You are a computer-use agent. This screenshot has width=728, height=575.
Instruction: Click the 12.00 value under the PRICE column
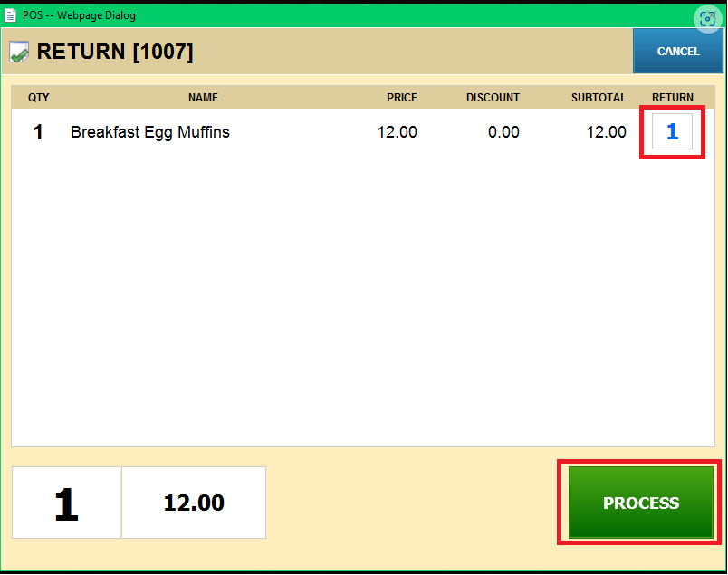[397, 132]
